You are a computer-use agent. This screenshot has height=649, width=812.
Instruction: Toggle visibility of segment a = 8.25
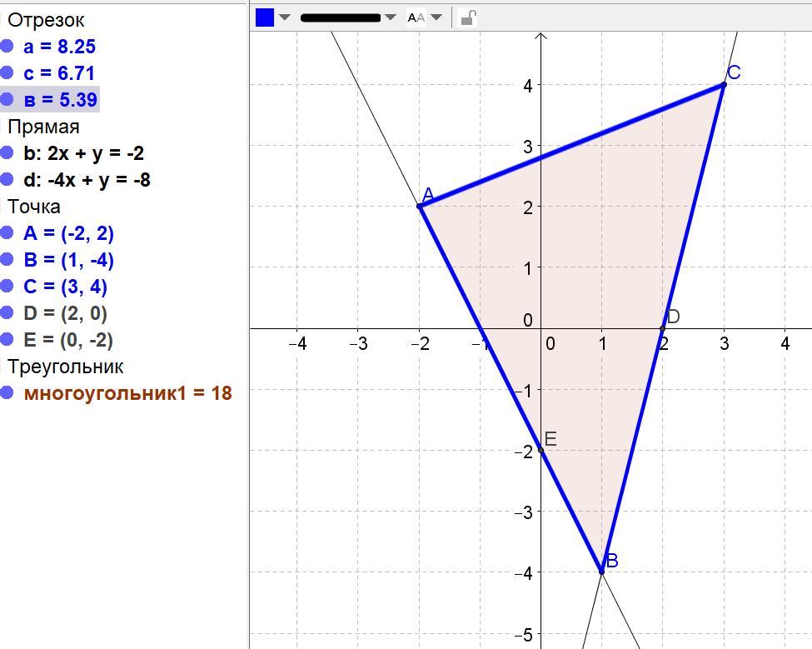(7, 46)
